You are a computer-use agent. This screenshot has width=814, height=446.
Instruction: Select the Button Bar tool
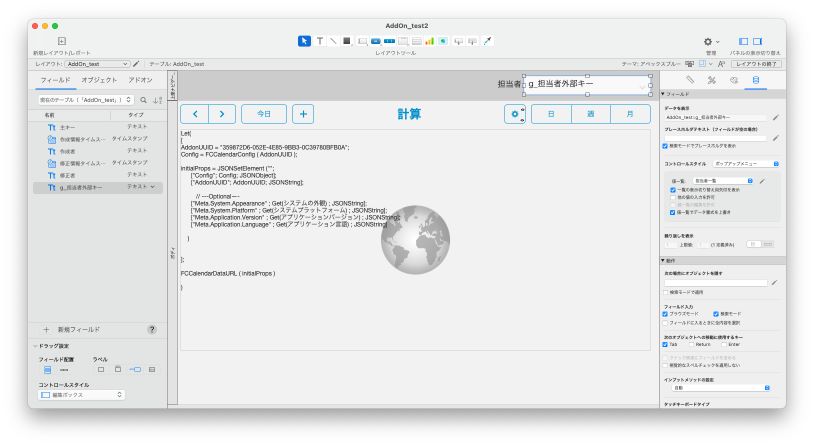[x=389, y=41]
